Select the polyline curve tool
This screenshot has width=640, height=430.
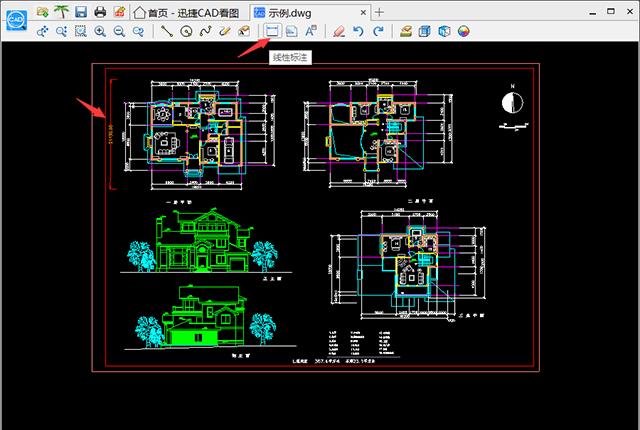(206, 32)
